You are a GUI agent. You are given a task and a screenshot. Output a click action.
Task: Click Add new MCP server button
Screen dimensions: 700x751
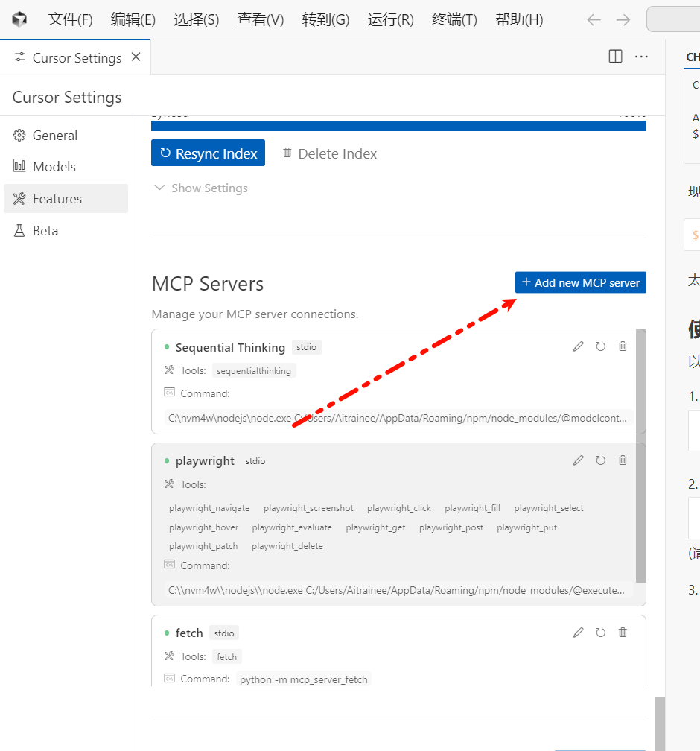coord(580,283)
